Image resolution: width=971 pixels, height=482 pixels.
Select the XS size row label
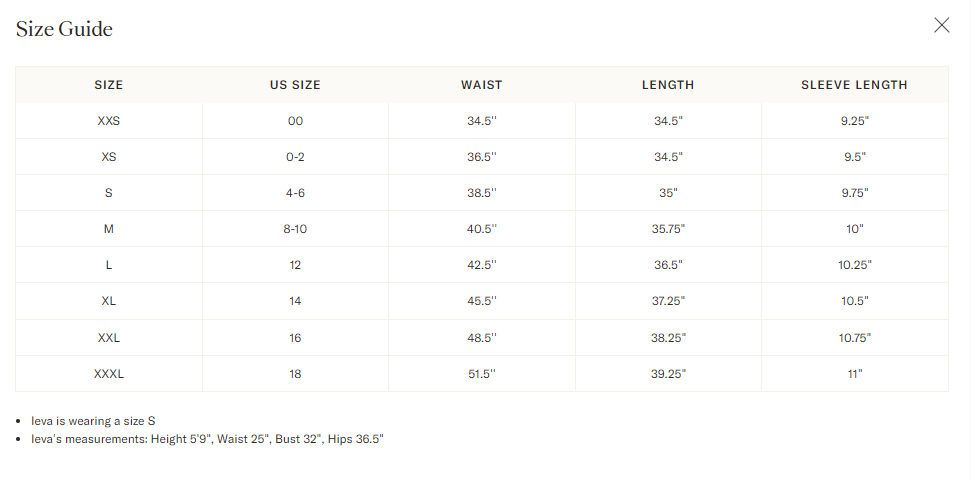[109, 157]
